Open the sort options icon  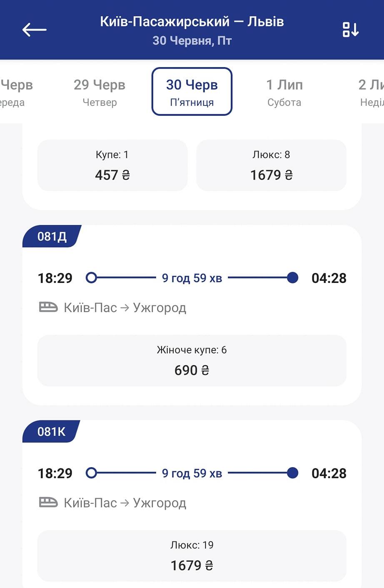350,30
